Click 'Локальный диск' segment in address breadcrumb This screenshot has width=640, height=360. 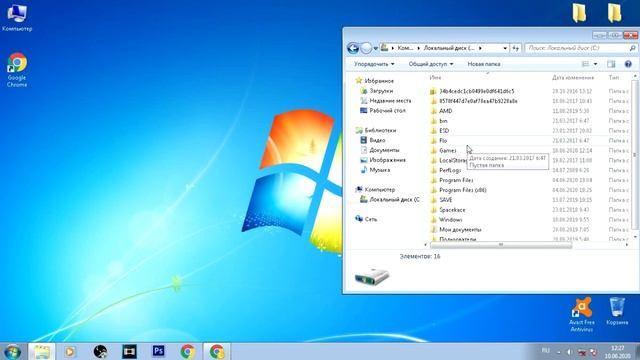[x=449, y=48]
